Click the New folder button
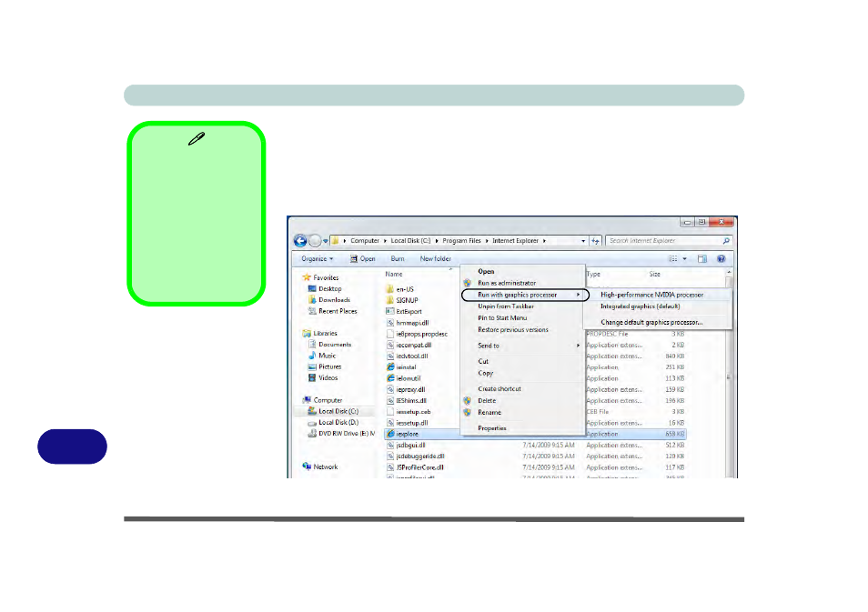Viewport: 868px width, 612px height. pos(435,259)
